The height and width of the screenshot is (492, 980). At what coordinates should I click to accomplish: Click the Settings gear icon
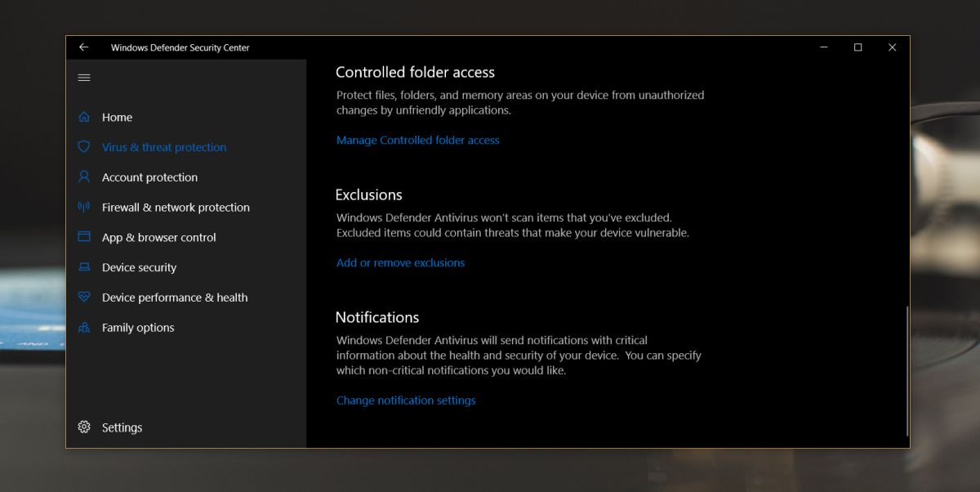[x=84, y=427]
